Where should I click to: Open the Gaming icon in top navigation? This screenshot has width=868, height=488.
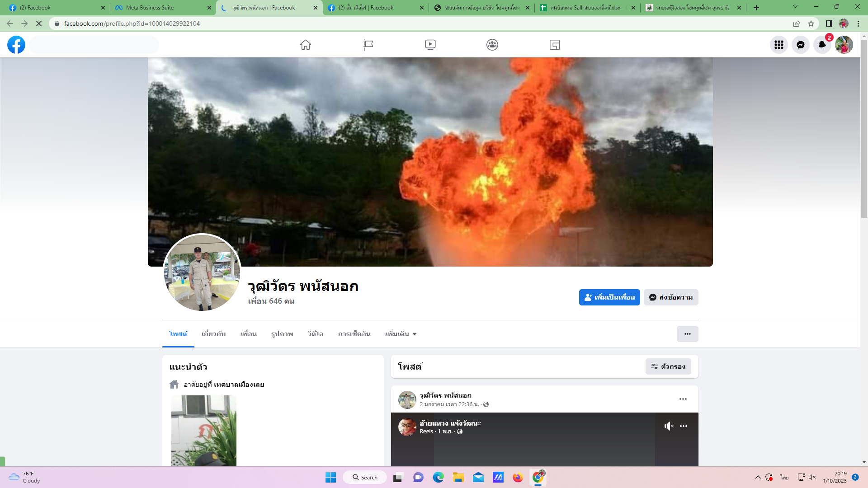555,45
